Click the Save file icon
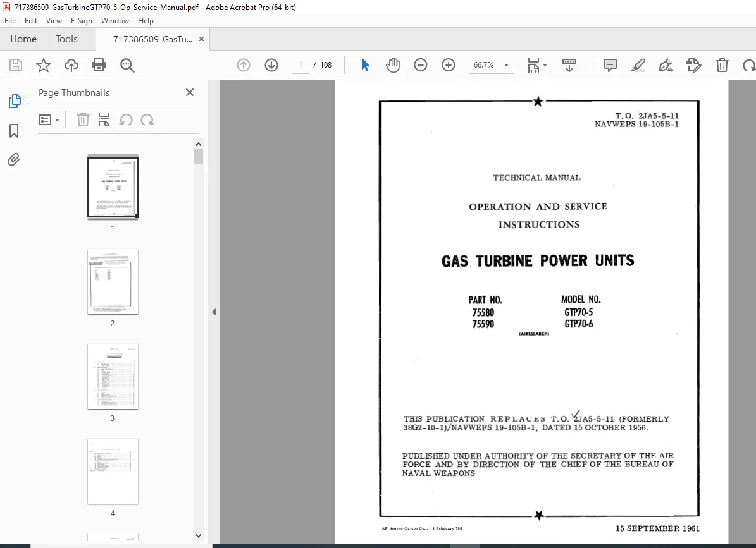The width and height of the screenshot is (756, 548). click(16, 65)
